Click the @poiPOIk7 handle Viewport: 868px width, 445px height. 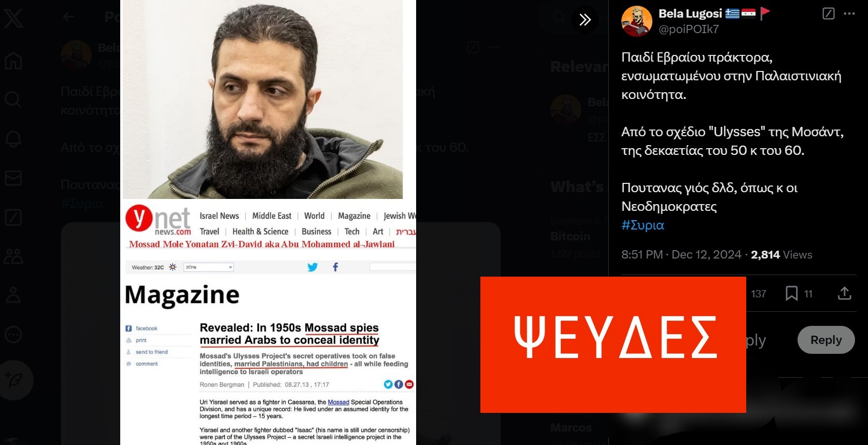pyautogui.click(x=689, y=29)
